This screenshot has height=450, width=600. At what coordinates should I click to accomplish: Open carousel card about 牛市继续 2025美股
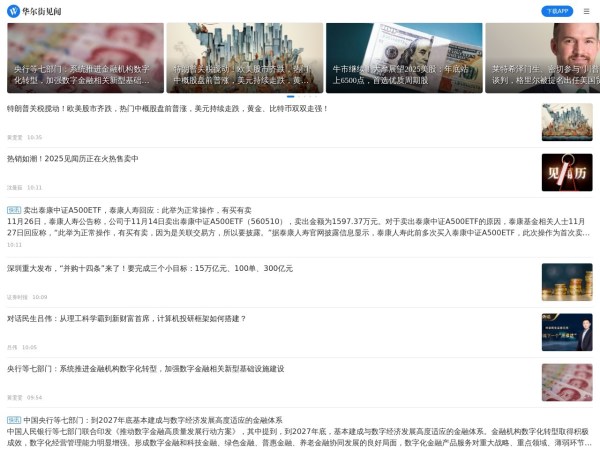[404, 58]
